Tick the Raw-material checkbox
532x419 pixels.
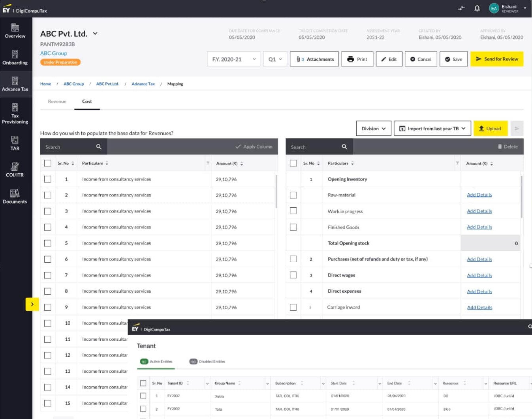(x=293, y=195)
